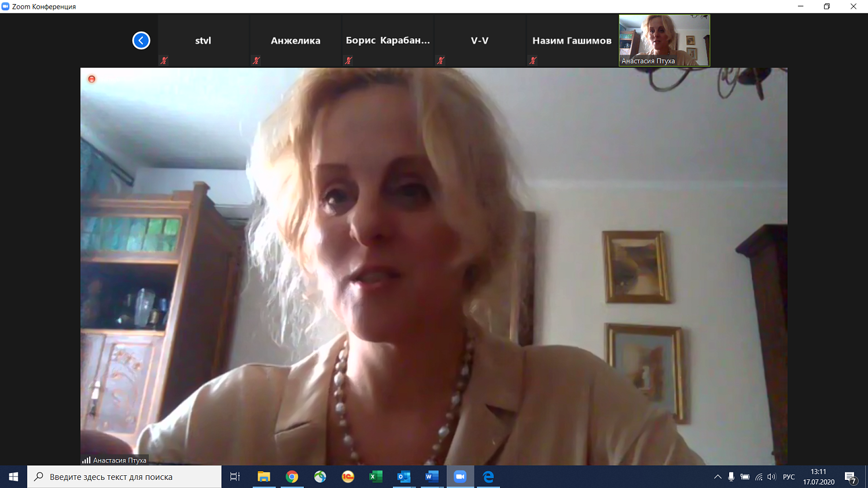Click the Zoom icon on the taskbar
Screen dimensions: 868x488
[x=460, y=477]
